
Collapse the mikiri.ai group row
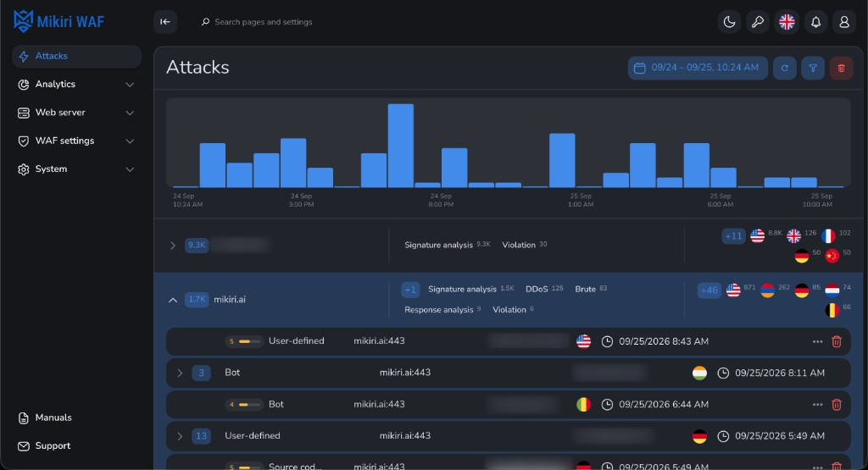[x=173, y=300]
